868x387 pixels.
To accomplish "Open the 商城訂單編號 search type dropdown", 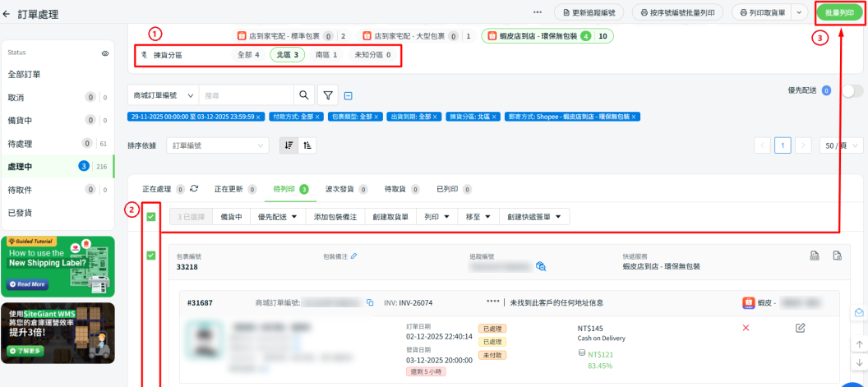I will tap(164, 95).
